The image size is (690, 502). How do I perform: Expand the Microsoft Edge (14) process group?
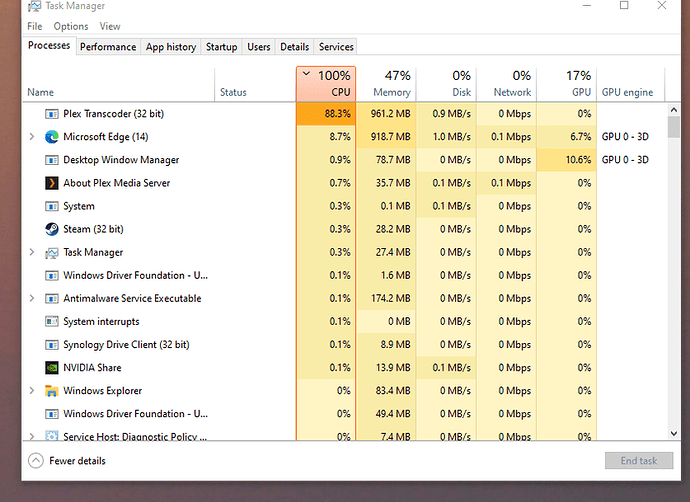tap(32, 137)
